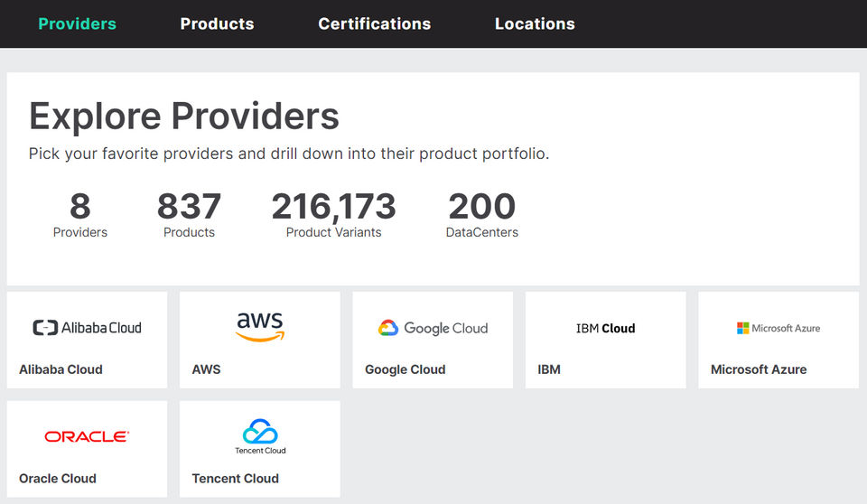Click the 216,173 Product Variants statistic

[x=333, y=215]
